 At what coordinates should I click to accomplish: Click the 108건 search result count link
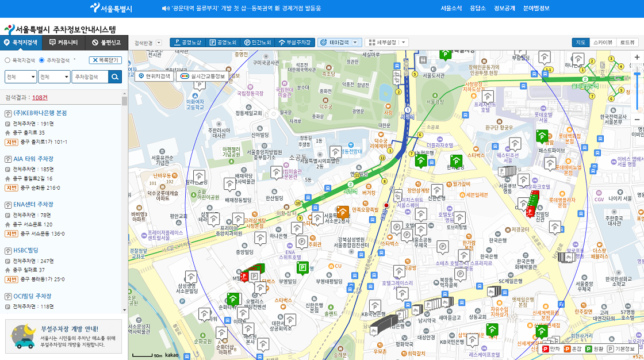(x=40, y=97)
